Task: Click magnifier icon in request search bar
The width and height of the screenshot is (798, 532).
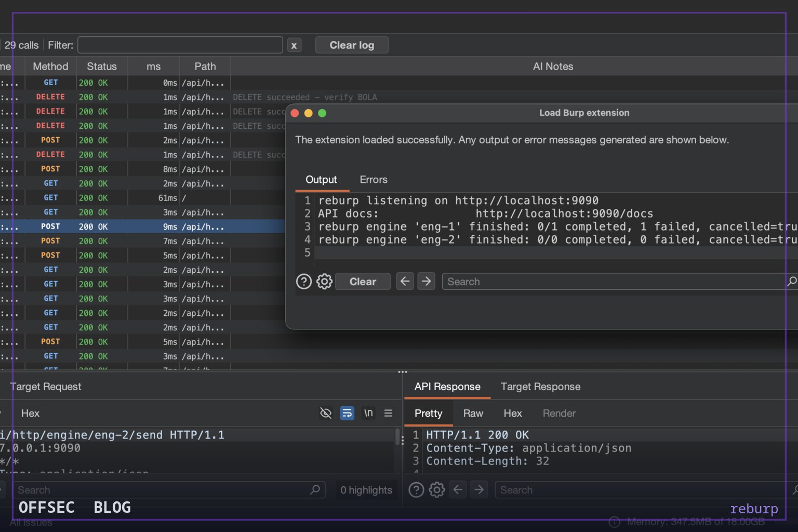Action: pos(315,489)
